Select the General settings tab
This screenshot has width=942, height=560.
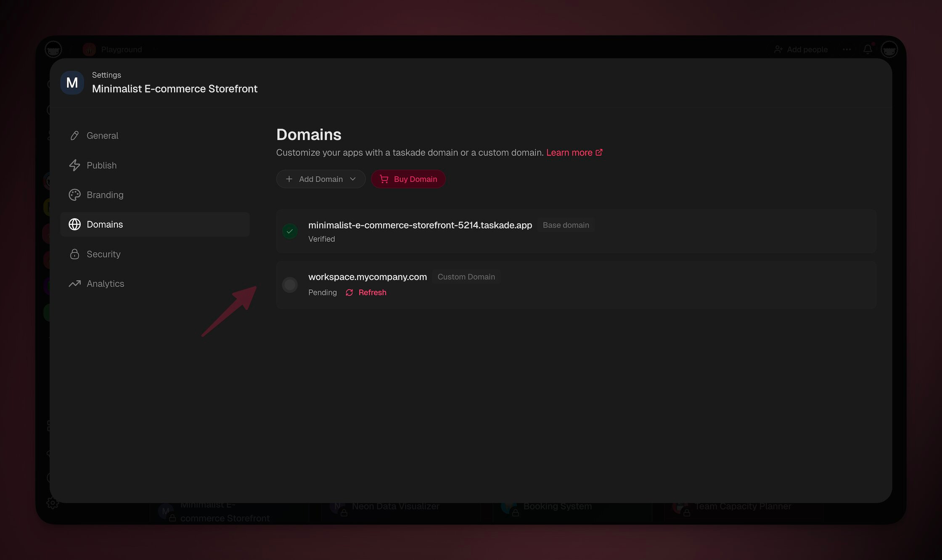102,135
